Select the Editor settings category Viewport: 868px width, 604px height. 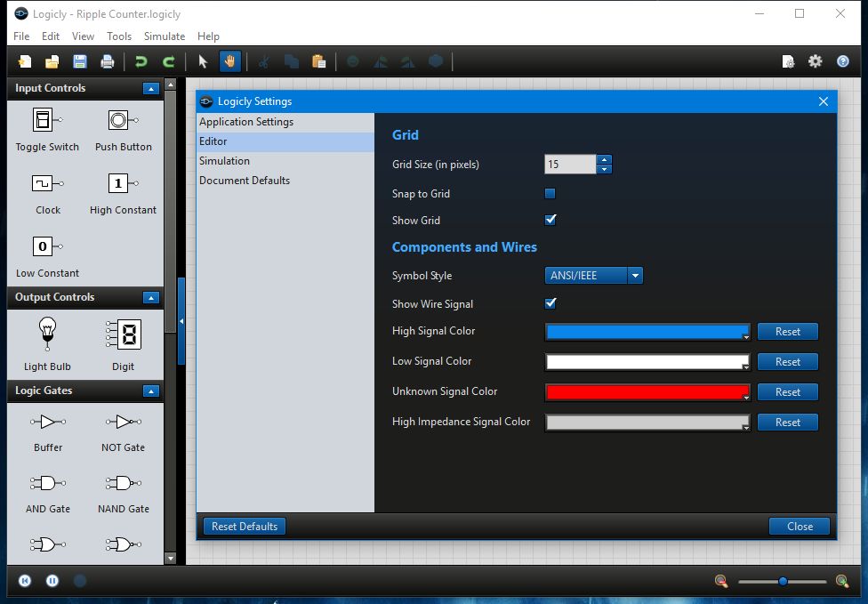point(285,141)
